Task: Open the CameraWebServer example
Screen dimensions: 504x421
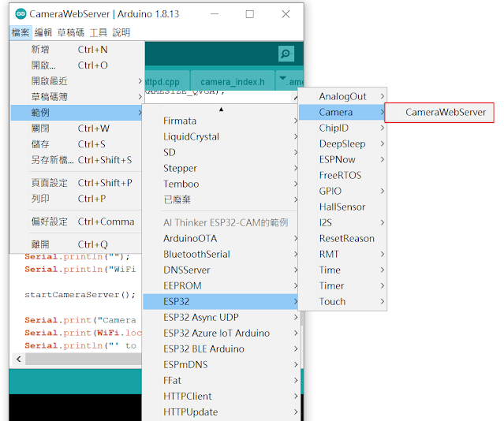Action: tap(439, 112)
